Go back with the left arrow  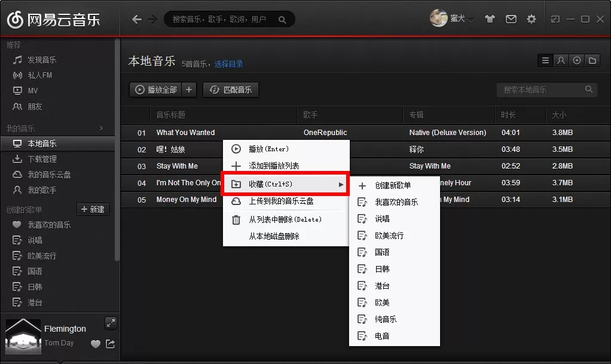137,19
